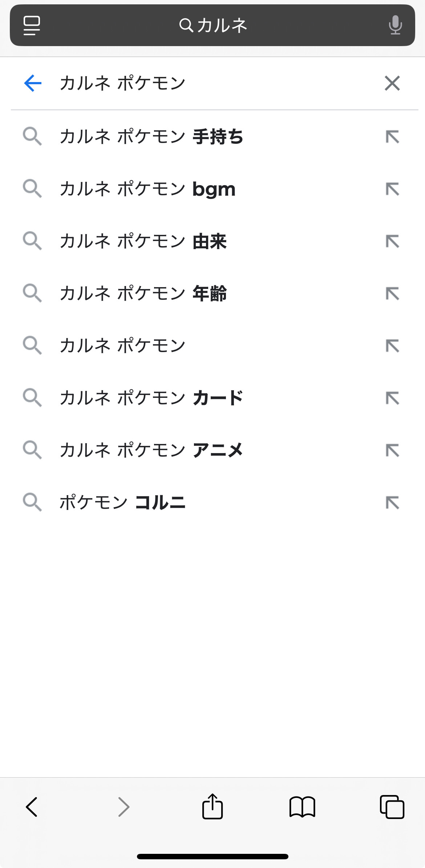Tap the search text input field
425x868 pixels.
coord(211,83)
